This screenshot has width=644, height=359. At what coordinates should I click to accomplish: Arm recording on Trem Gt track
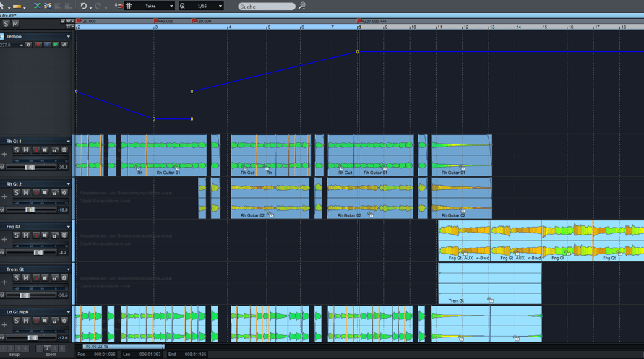[35, 278]
